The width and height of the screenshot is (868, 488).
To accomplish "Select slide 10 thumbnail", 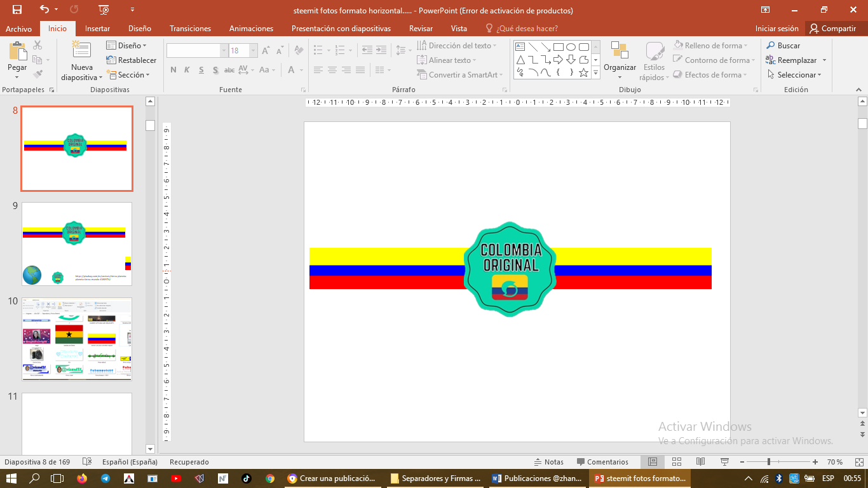I will click(77, 339).
